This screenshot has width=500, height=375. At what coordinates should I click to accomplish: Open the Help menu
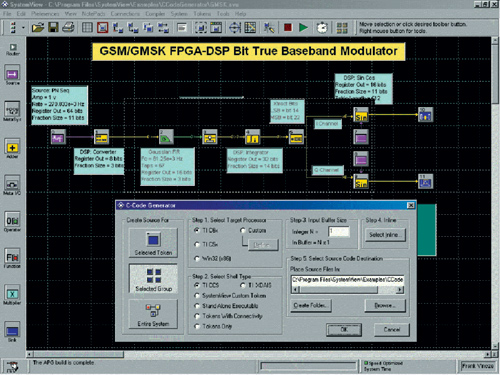[240, 14]
